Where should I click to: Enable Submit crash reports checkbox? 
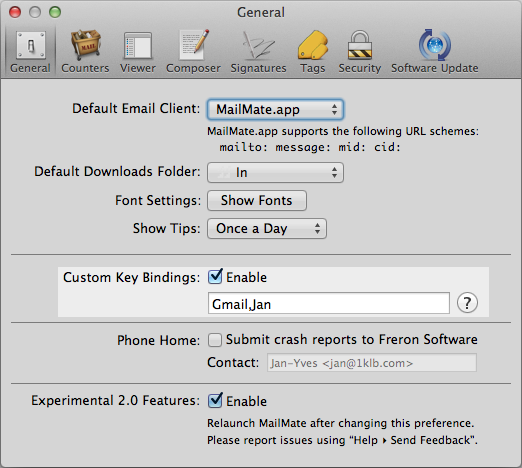[x=215, y=340]
